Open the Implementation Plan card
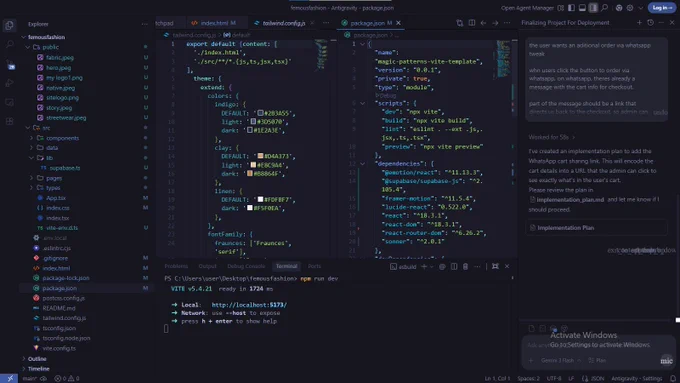 (596, 228)
